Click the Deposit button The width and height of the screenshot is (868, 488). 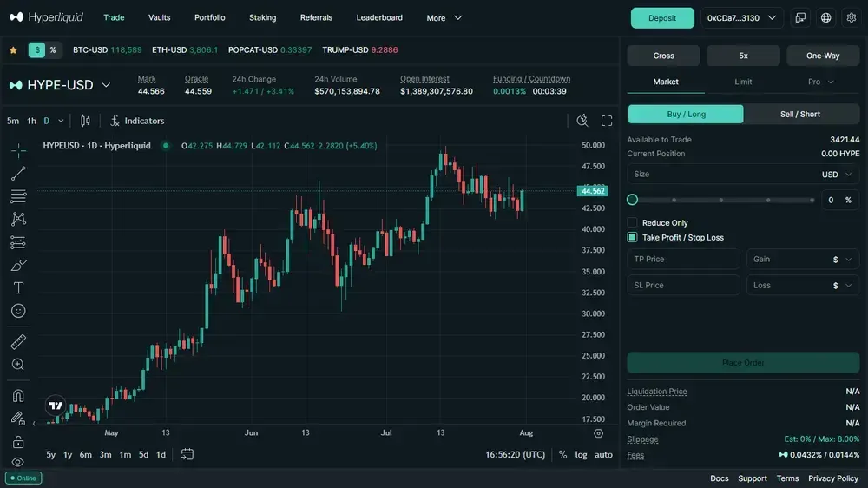(662, 17)
